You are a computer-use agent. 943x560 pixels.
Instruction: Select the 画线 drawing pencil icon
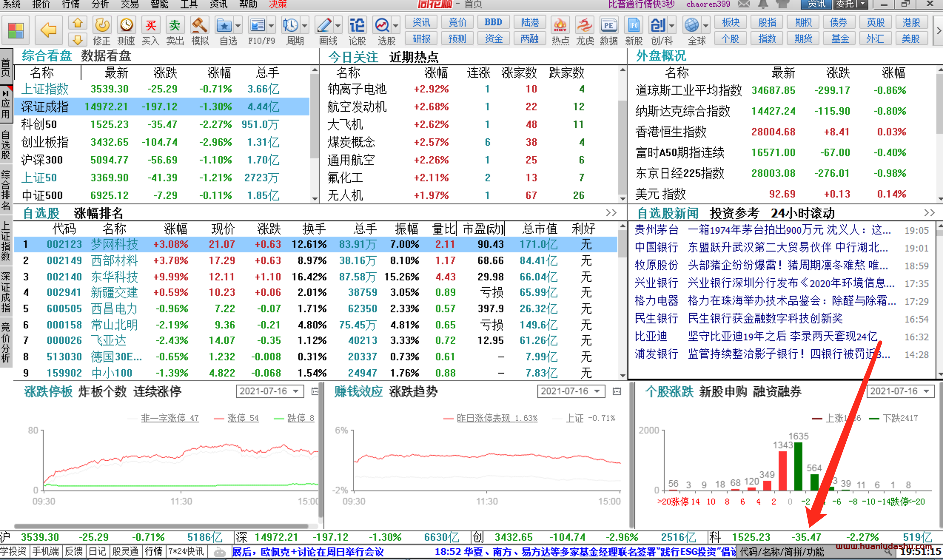coord(324,26)
